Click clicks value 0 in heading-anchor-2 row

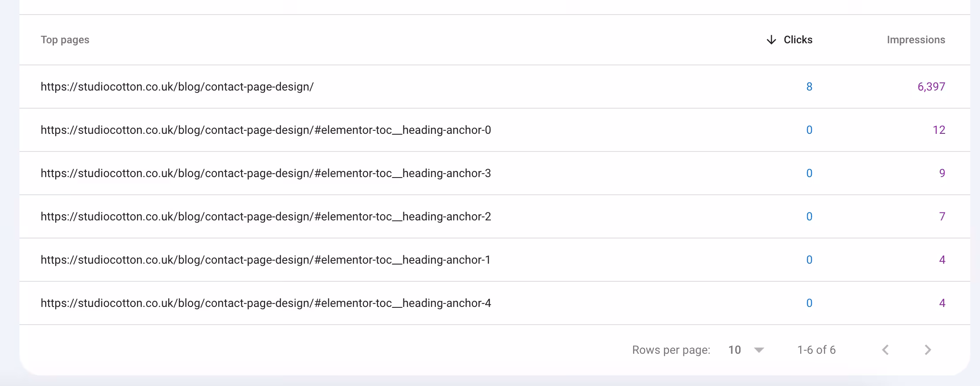tap(809, 216)
